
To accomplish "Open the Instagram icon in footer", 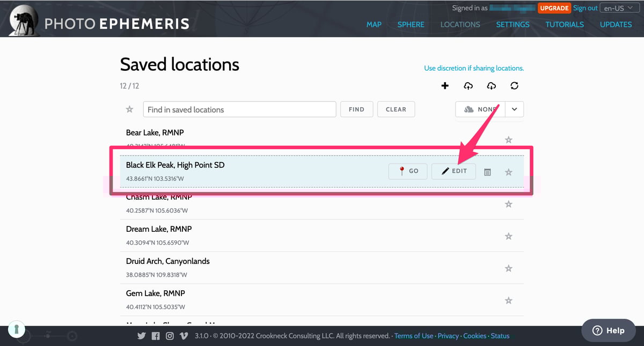I will click(x=170, y=336).
